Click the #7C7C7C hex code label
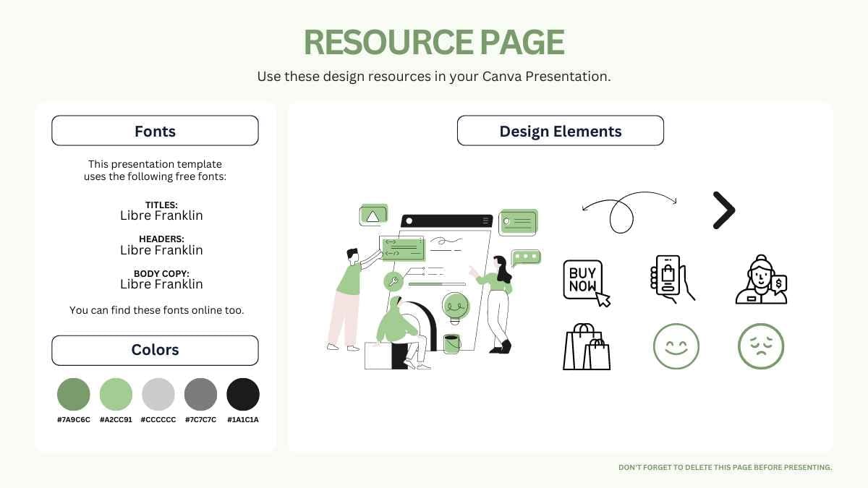868x488 pixels. coord(201,420)
